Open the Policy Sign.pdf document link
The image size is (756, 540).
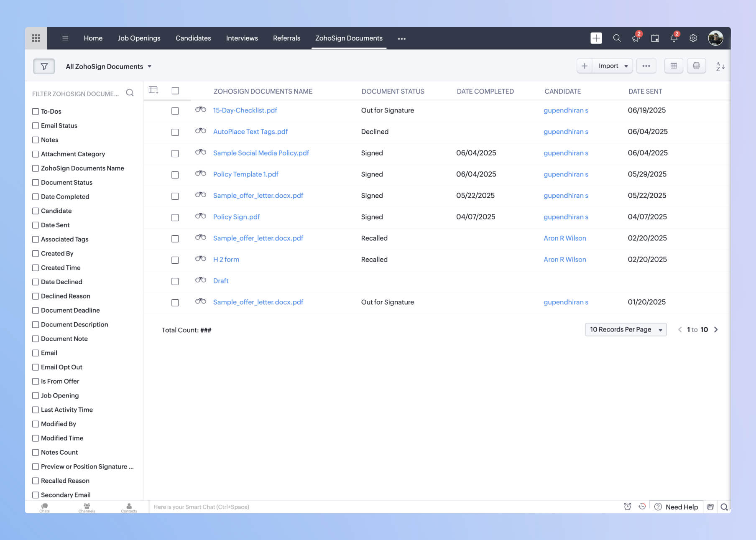(236, 217)
